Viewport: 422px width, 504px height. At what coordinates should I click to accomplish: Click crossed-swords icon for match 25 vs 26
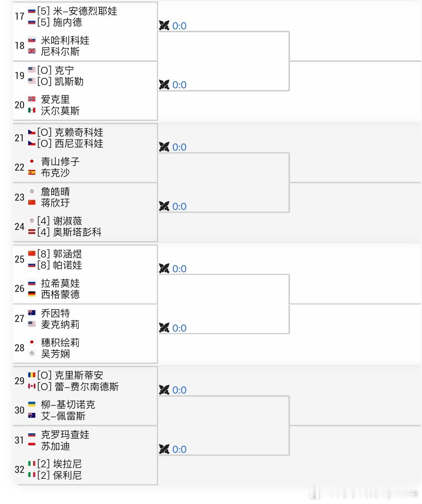[164, 269]
